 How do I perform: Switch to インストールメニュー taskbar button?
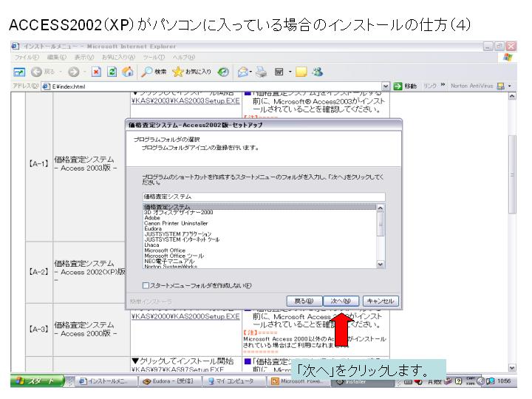tap(106, 381)
